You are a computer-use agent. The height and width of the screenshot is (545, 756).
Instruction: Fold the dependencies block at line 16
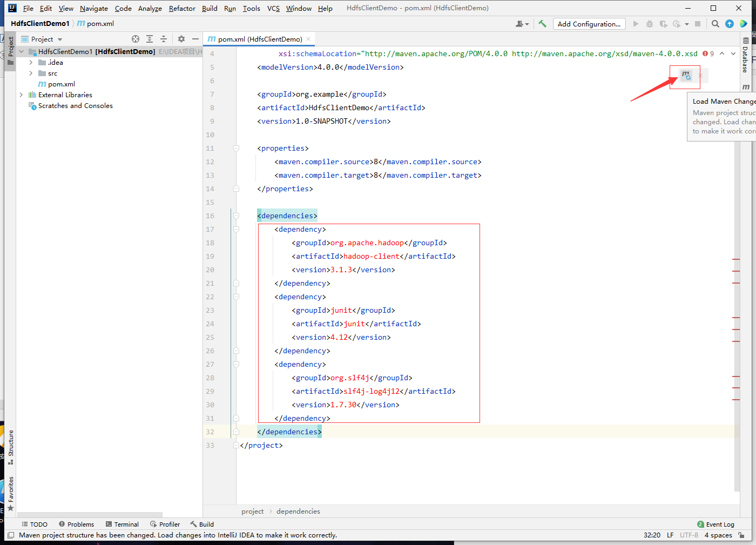pyautogui.click(x=236, y=216)
